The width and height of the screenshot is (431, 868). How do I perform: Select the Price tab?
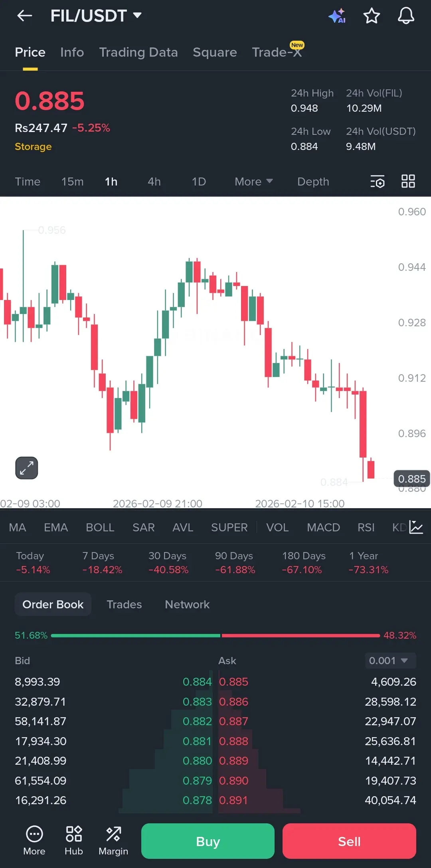click(30, 52)
